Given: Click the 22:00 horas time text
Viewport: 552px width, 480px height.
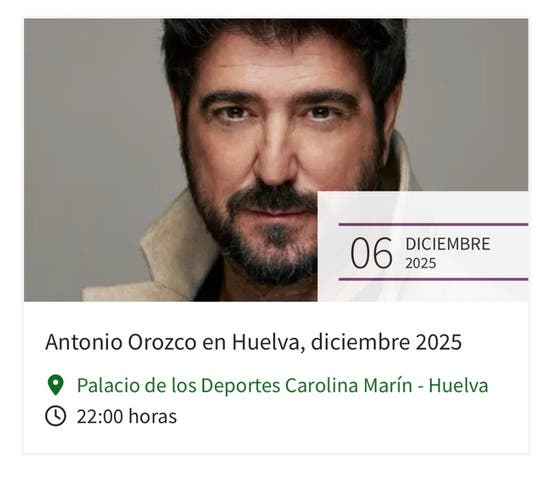Looking at the screenshot, I should [127, 416].
